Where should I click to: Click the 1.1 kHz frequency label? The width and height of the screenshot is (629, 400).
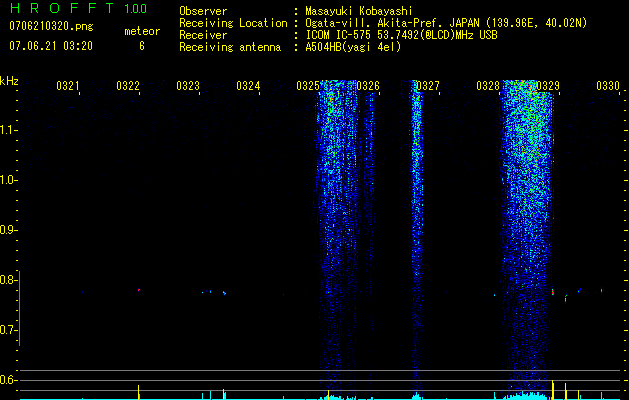click(7, 130)
